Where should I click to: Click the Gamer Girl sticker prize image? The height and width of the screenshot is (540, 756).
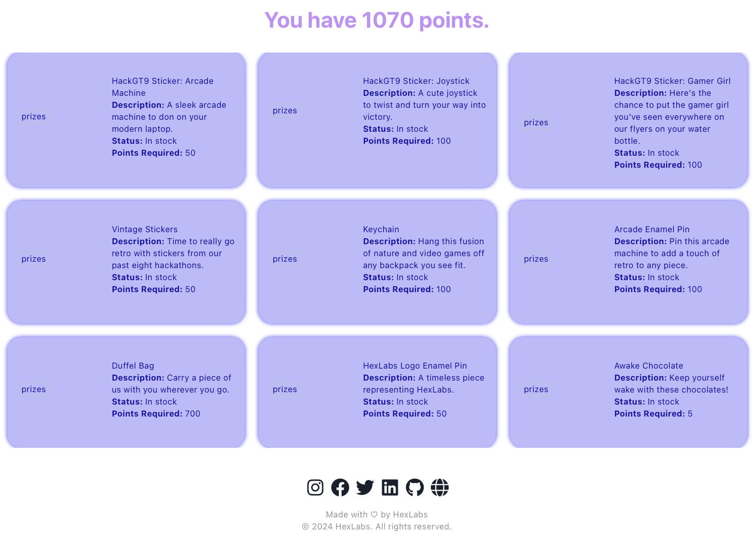click(x=537, y=123)
